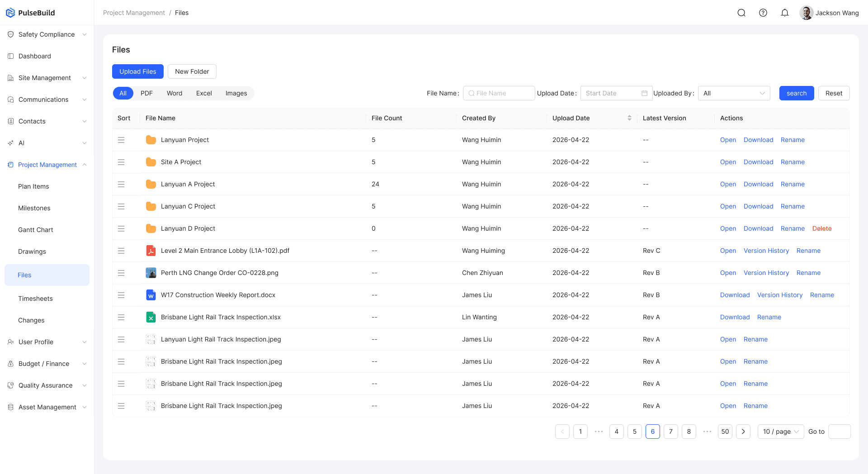Click the blue search button

click(x=797, y=93)
